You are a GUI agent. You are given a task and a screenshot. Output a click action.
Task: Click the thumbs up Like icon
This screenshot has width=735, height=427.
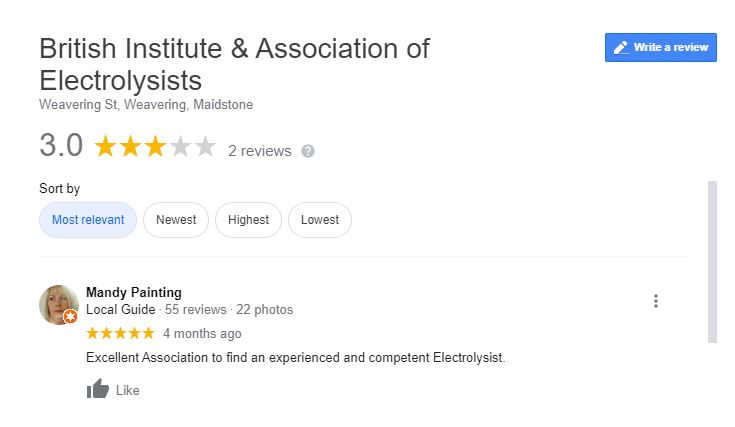(98, 390)
